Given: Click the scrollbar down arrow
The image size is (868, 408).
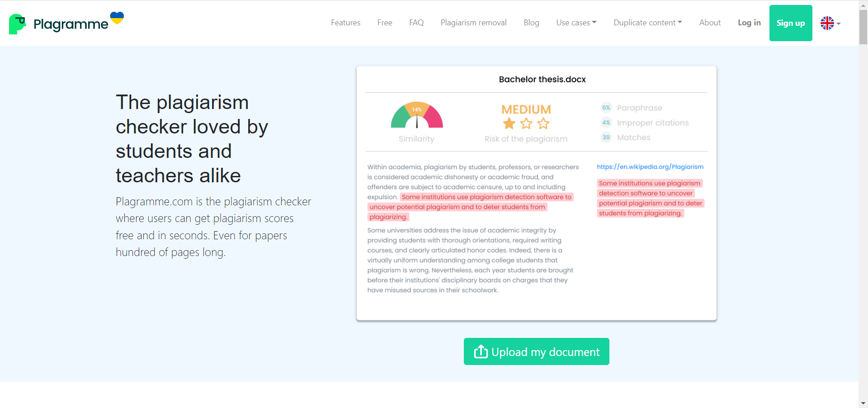Looking at the screenshot, I should click(x=863, y=403).
